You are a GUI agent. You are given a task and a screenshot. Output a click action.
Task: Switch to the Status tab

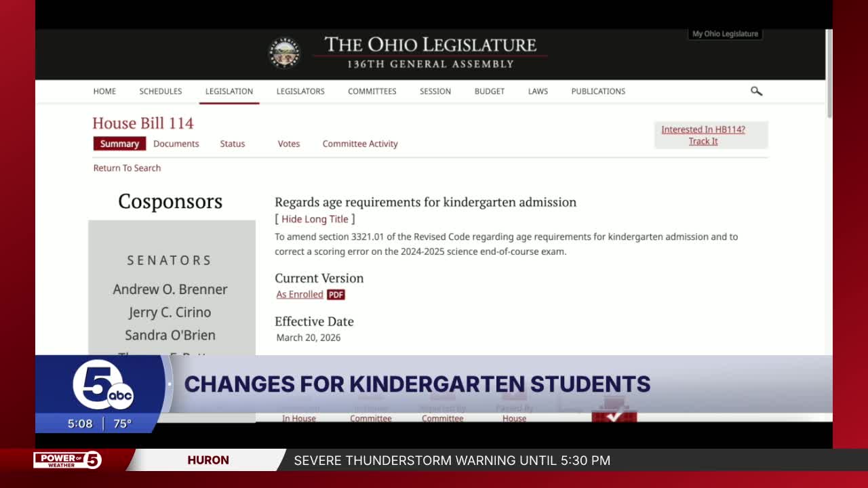click(x=233, y=144)
